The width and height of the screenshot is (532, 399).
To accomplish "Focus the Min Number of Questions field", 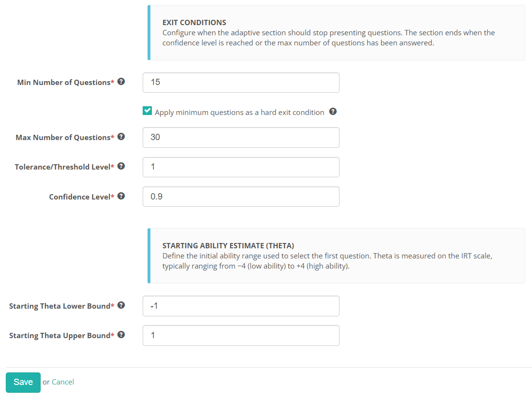I will [241, 83].
